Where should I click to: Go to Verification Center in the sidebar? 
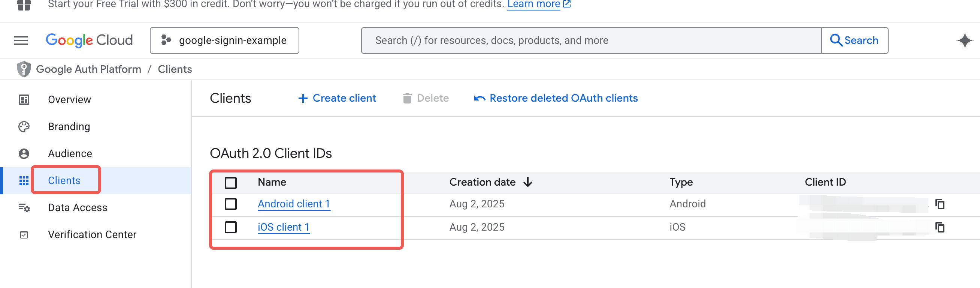point(92,235)
